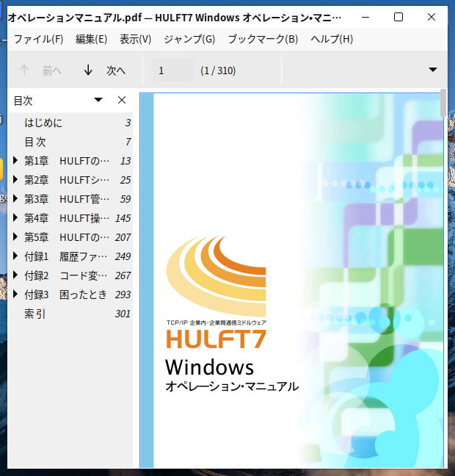Expand 第1章 outline entry
This screenshot has height=476, width=455.
click(x=15, y=161)
